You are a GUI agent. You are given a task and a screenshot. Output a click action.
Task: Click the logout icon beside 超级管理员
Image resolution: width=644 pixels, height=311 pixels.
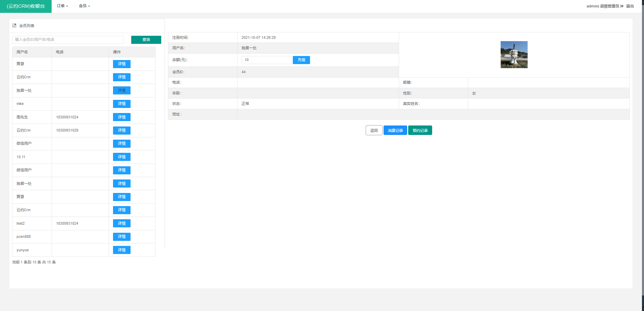622,6
